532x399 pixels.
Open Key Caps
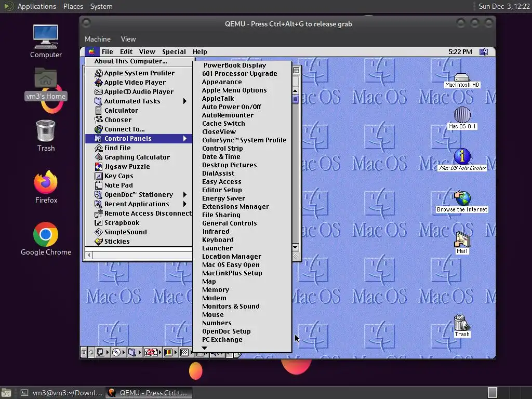(x=139, y=176)
